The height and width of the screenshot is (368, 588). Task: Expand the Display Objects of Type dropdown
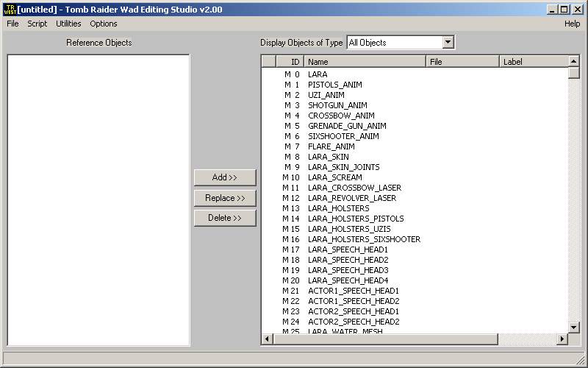click(x=448, y=42)
